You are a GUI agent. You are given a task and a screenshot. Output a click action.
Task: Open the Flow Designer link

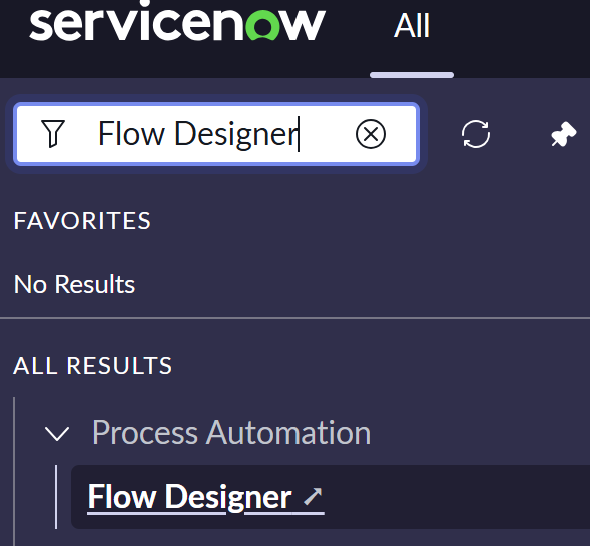pyautogui.click(x=189, y=497)
